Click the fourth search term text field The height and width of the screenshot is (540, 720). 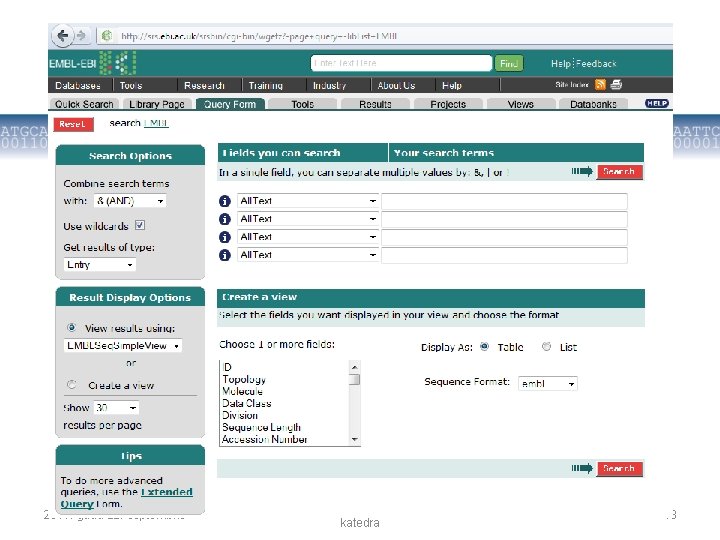(x=504, y=255)
